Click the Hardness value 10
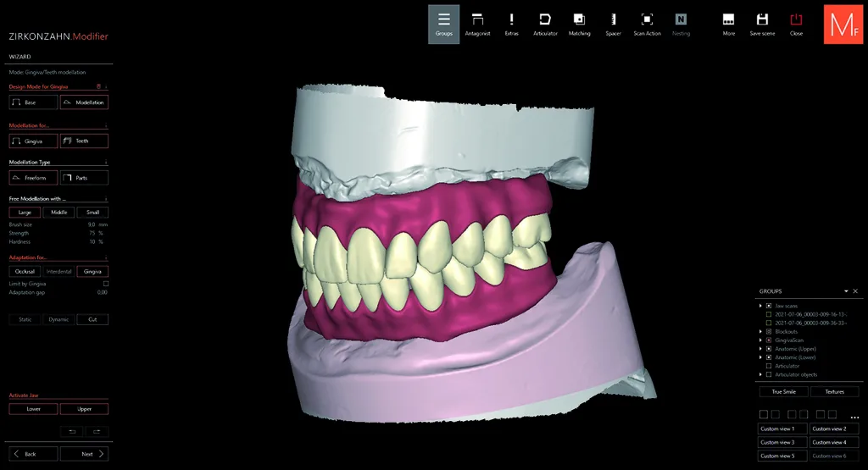Viewport: 868px width, 470px height. point(92,241)
